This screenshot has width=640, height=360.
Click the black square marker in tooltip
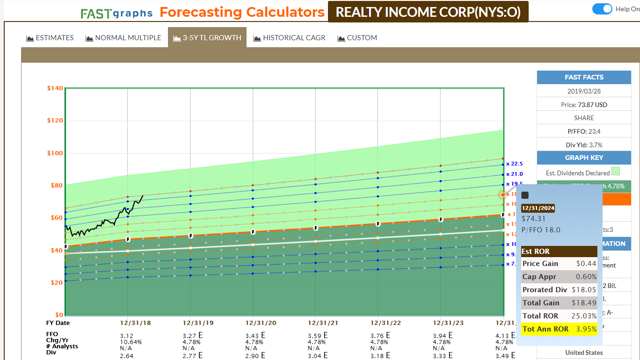pyautogui.click(x=525, y=196)
